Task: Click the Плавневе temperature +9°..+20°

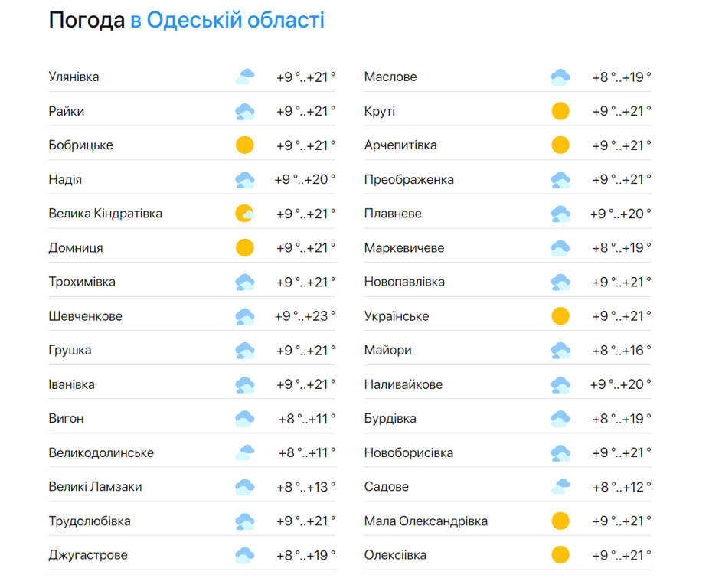Action: pyautogui.click(x=620, y=214)
